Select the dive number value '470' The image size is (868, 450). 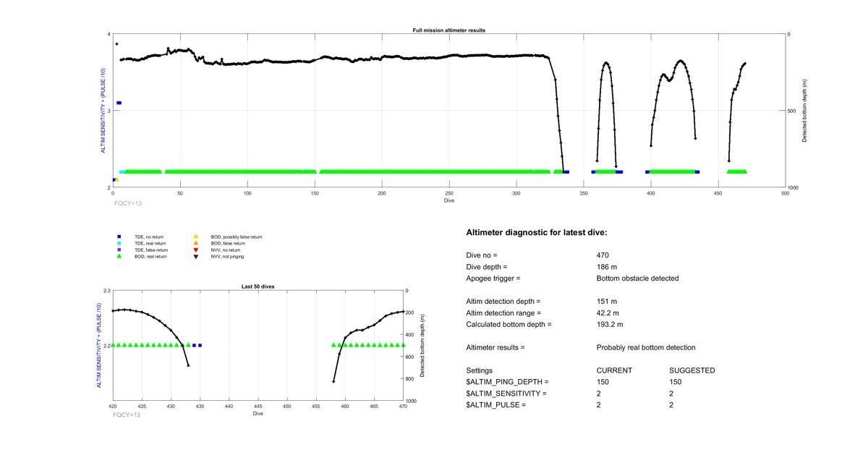(603, 255)
